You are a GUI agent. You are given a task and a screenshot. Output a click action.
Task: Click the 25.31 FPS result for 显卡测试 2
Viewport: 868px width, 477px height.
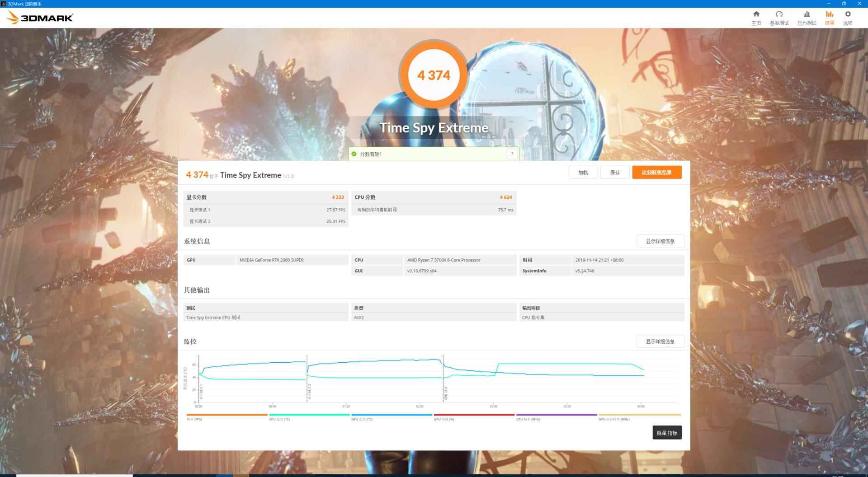coord(336,221)
